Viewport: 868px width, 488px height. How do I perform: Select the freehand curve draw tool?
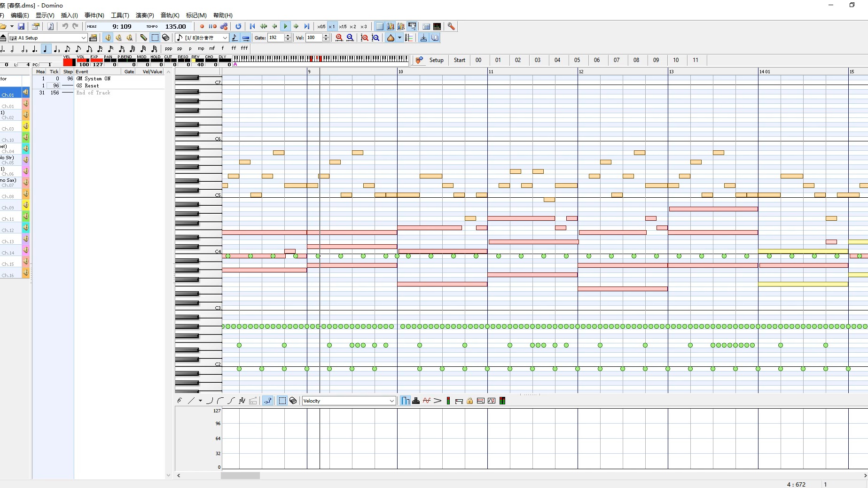(180, 401)
